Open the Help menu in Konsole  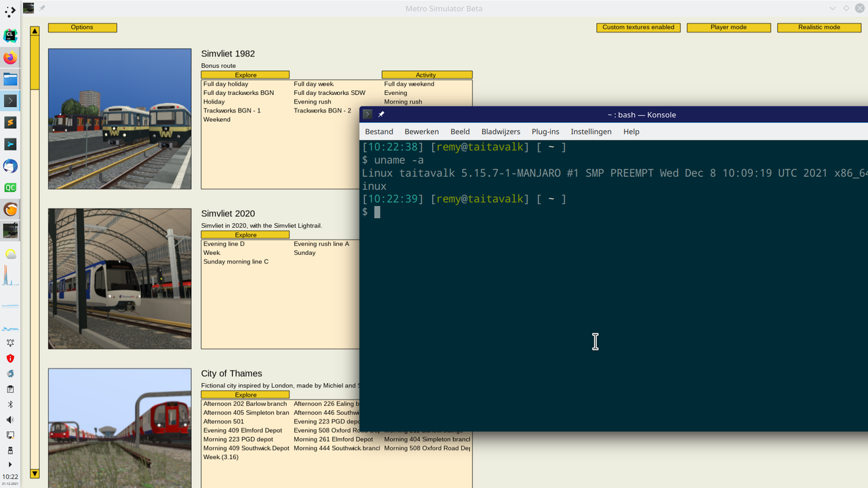[x=631, y=131]
